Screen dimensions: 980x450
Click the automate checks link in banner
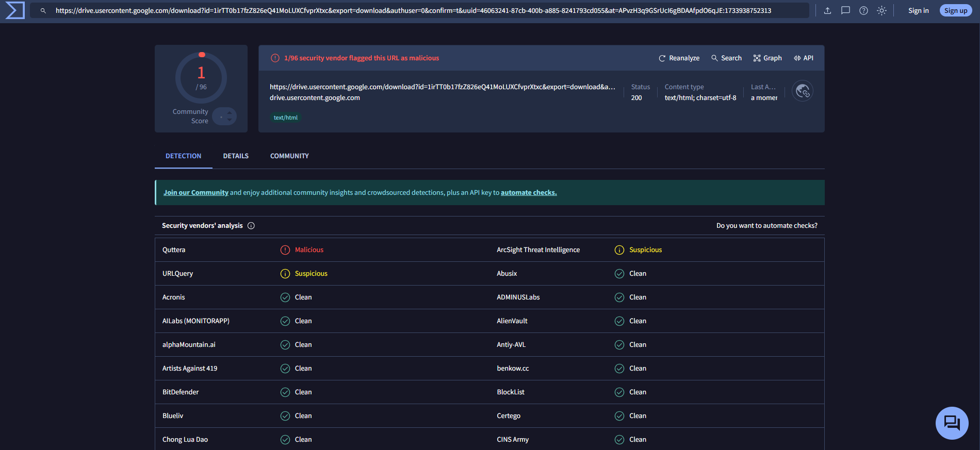pyautogui.click(x=529, y=193)
